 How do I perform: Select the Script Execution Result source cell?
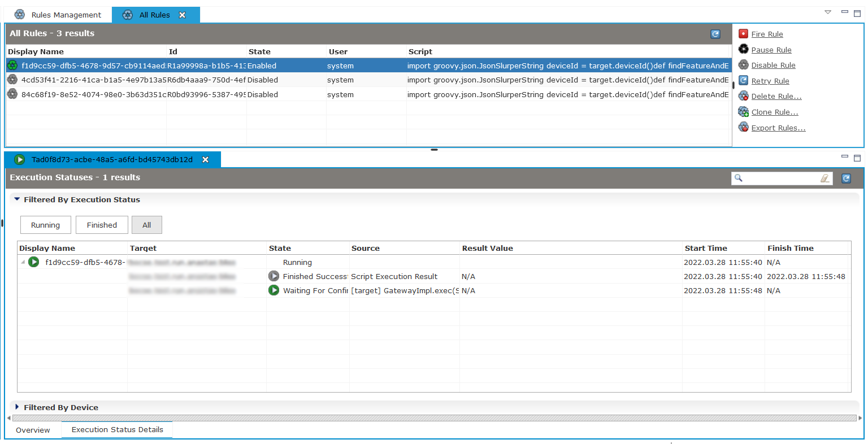pos(404,276)
